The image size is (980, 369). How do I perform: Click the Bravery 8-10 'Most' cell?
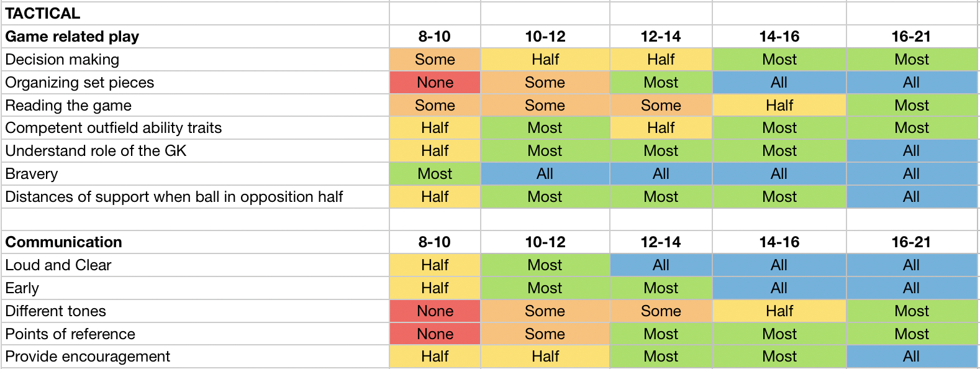coord(435,174)
